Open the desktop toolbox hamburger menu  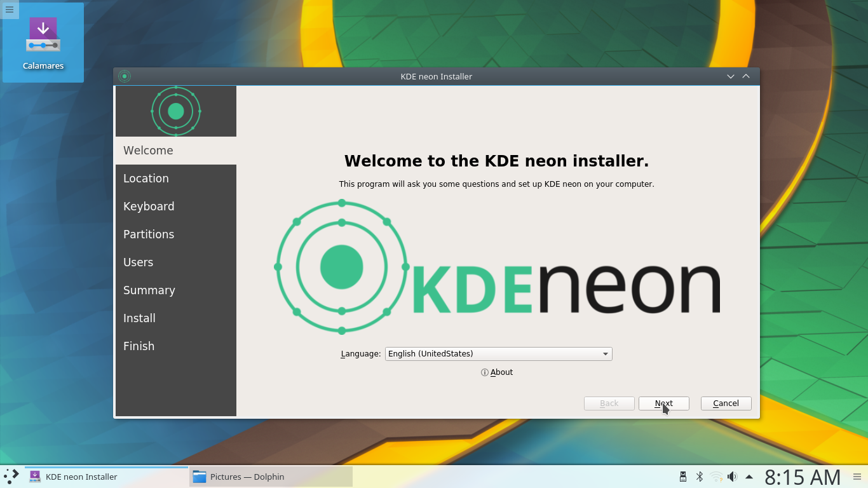10,10
